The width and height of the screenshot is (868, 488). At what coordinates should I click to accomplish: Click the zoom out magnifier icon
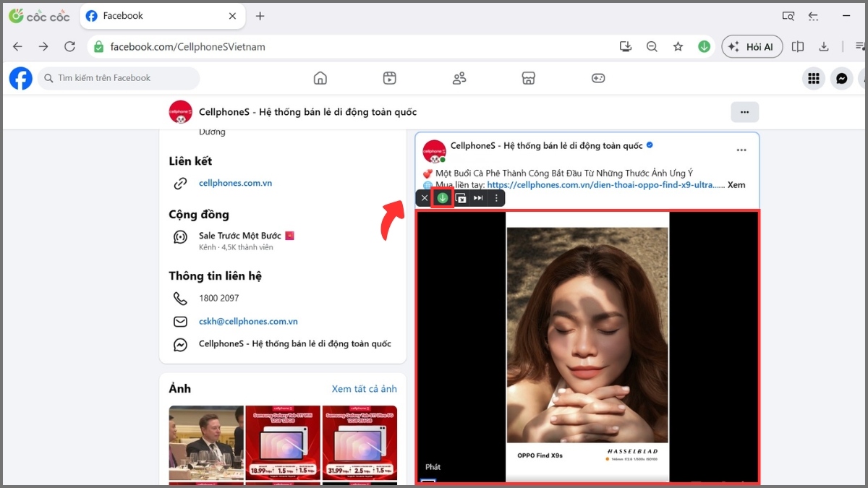pos(652,47)
